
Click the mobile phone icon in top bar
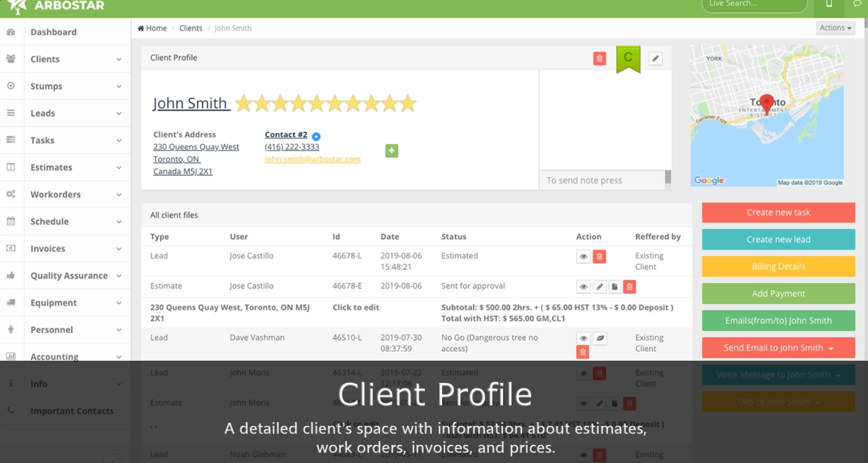point(829,4)
